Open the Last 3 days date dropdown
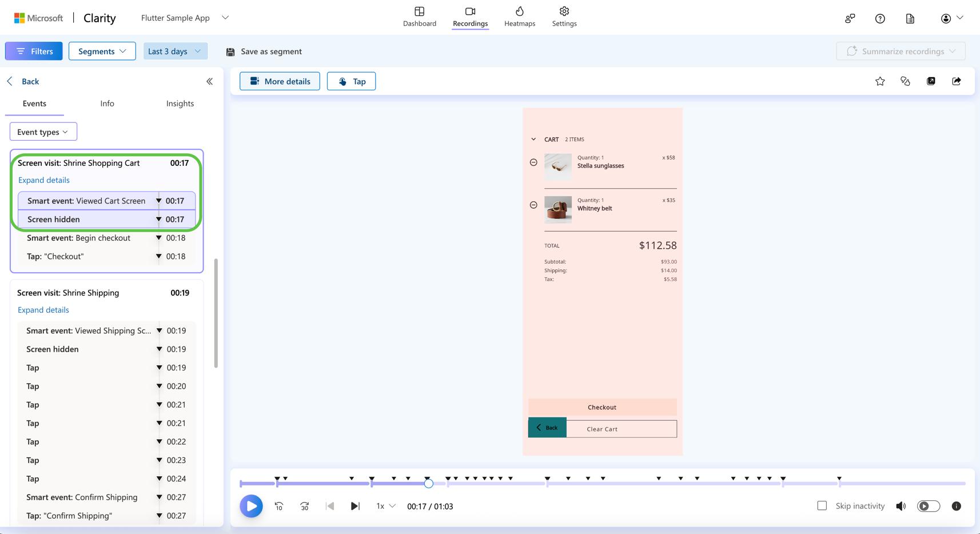 click(x=175, y=51)
